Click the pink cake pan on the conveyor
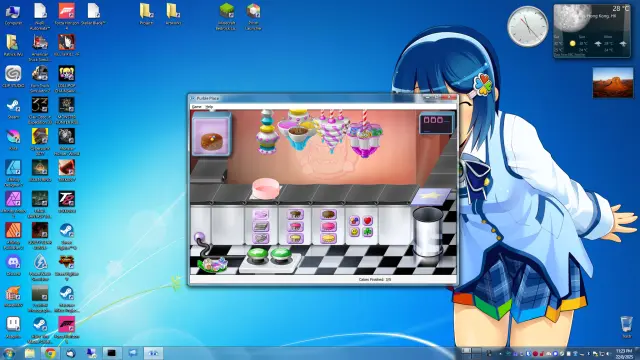Screen dimensions: 640x360 click(x=266, y=188)
